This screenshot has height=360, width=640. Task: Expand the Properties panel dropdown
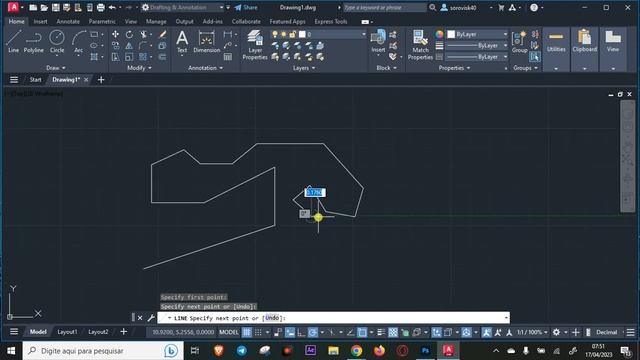[x=454, y=68]
